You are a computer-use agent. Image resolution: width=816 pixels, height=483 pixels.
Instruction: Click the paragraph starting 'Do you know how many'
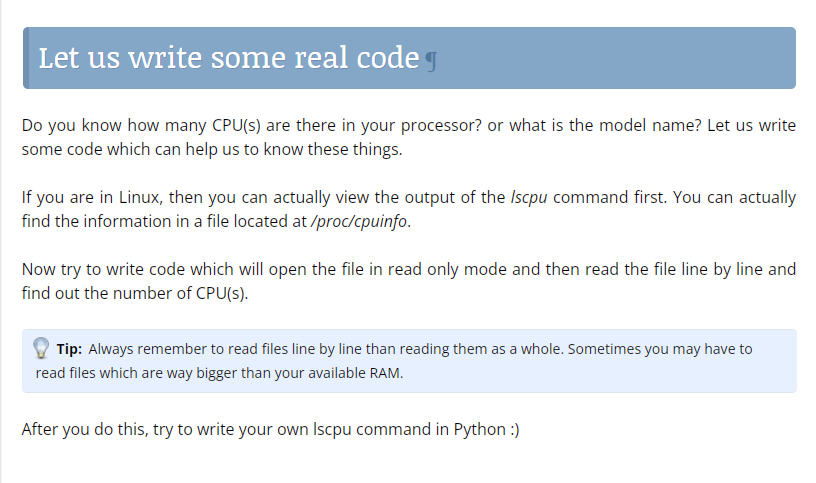coord(408,138)
